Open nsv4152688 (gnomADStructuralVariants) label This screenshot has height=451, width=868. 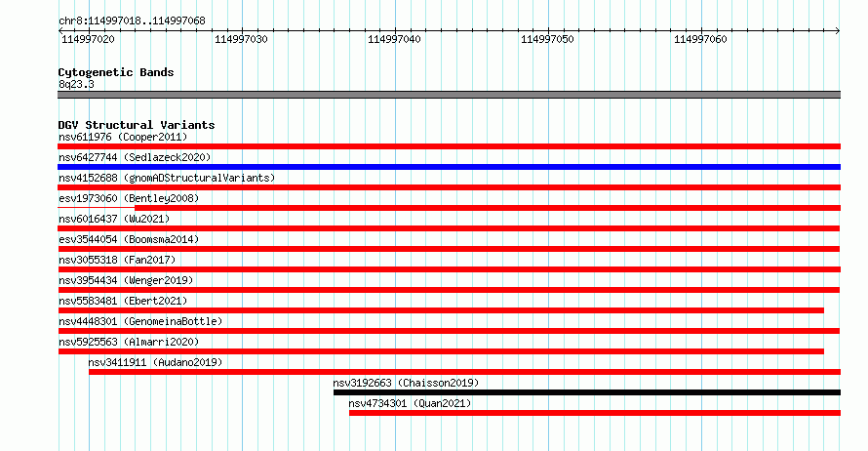(x=167, y=178)
